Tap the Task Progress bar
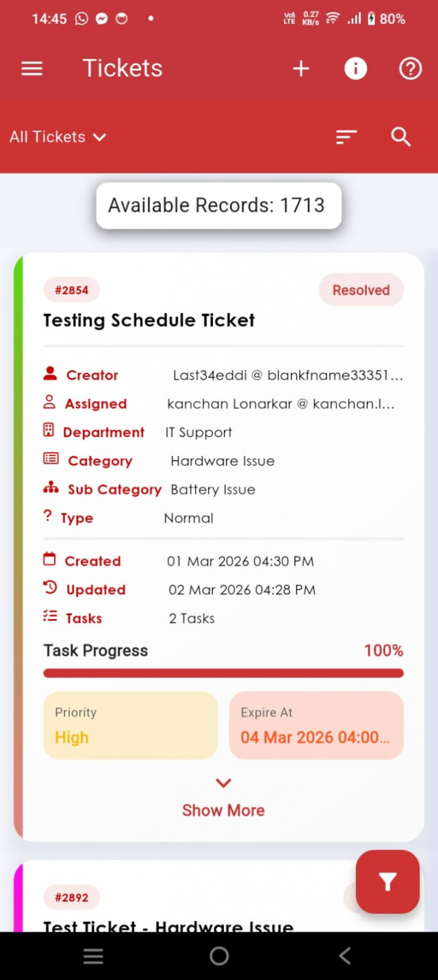 (x=223, y=673)
